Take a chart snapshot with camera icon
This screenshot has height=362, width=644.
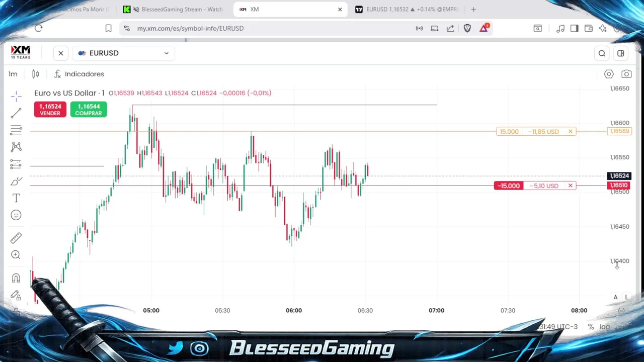pyautogui.click(x=626, y=74)
